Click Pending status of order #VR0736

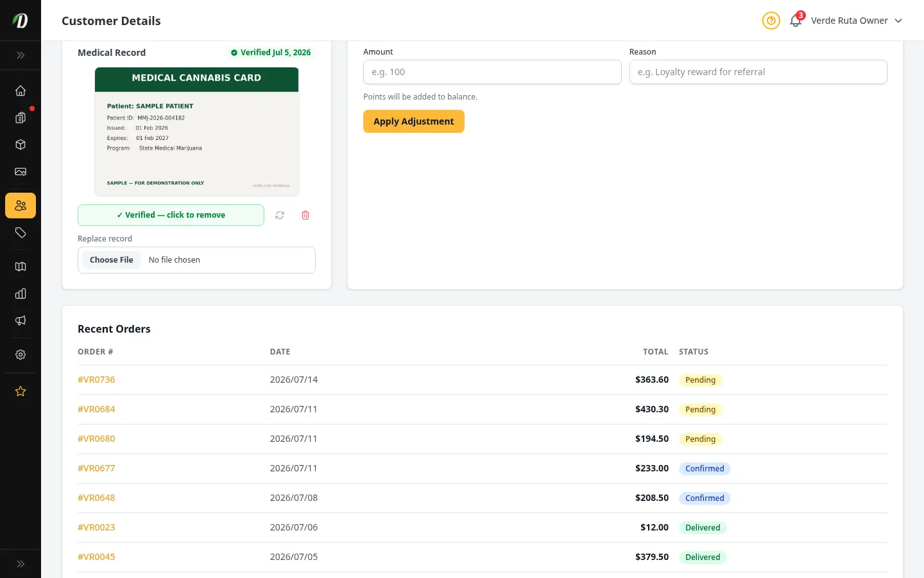click(700, 380)
